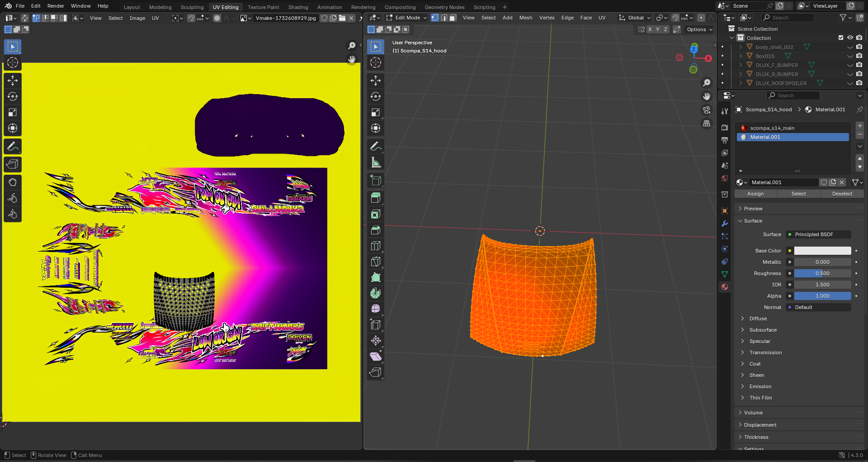Toggle Z axis mirror in viewport header
The width and height of the screenshot is (868, 462).
click(665, 29)
